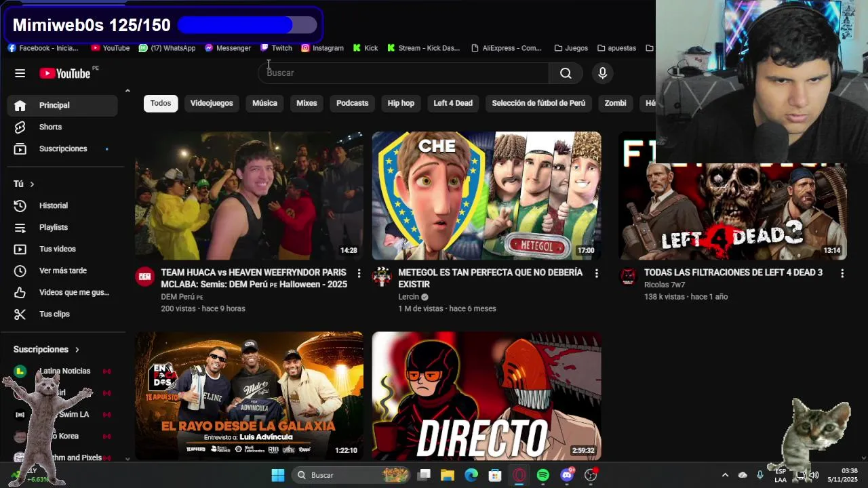868x488 pixels.
Task: Click the Mimiweb0s follower goal progress bar
Action: click(247, 25)
